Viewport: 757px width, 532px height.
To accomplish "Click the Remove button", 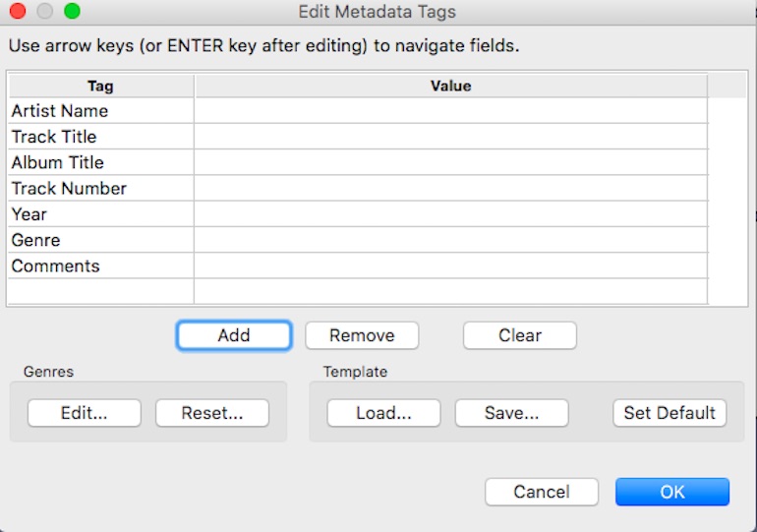I will click(x=362, y=335).
